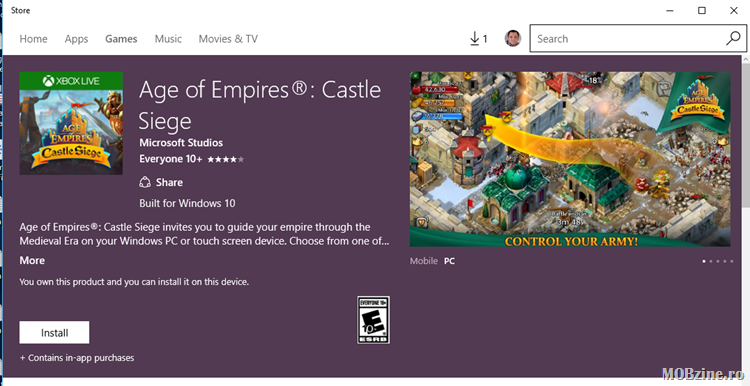Image resolution: width=750 pixels, height=386 pixels.
Task: Select the fourth screenshot pagination dot
Action: (x=725, y=261)
